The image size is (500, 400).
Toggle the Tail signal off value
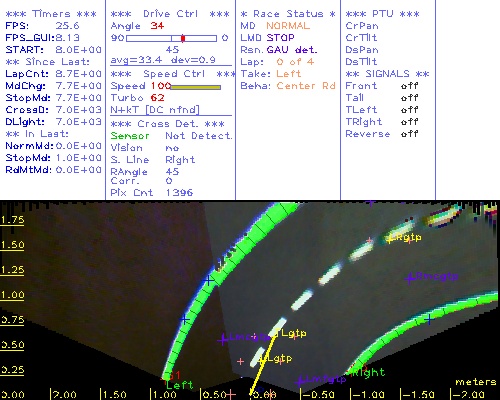coord(409,98)
